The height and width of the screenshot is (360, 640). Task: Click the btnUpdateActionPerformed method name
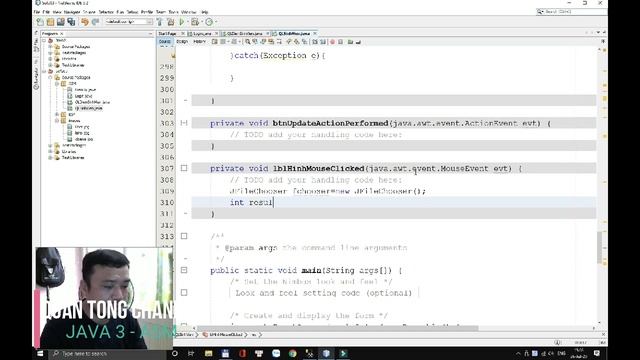click(x=330, y=123)
